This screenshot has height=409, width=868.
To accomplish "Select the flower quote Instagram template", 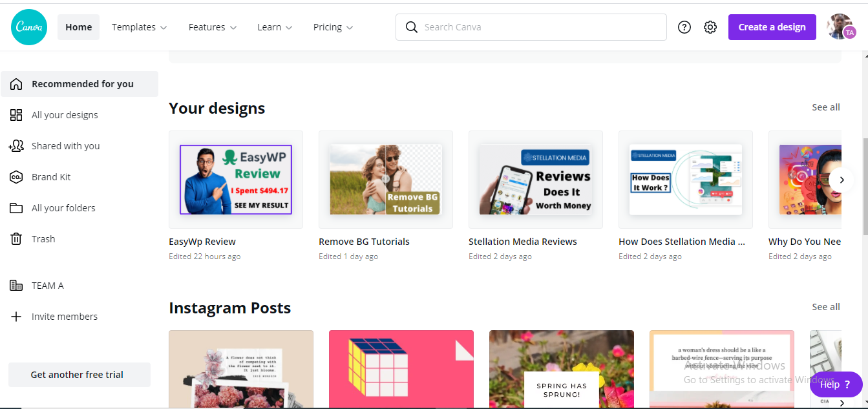I will (x=241, y=369).
